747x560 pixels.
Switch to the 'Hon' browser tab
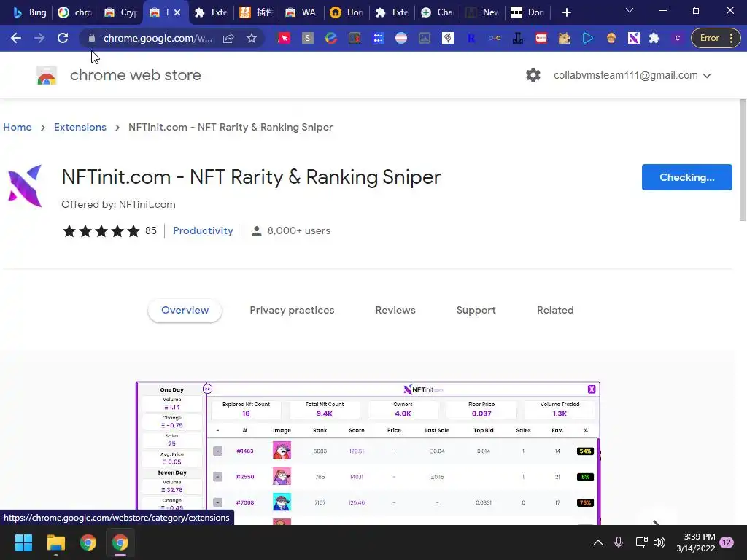pyautogui.click(x=347, y=12)
